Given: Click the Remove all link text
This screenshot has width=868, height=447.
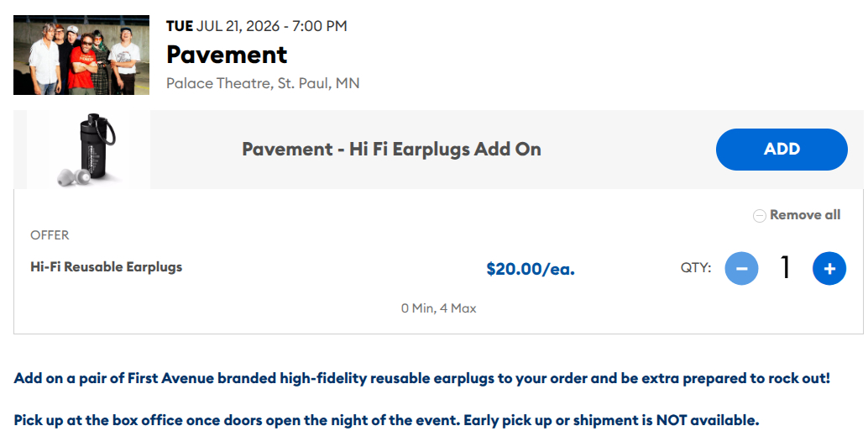Looking at the screenshot, I should click(804, 215).
